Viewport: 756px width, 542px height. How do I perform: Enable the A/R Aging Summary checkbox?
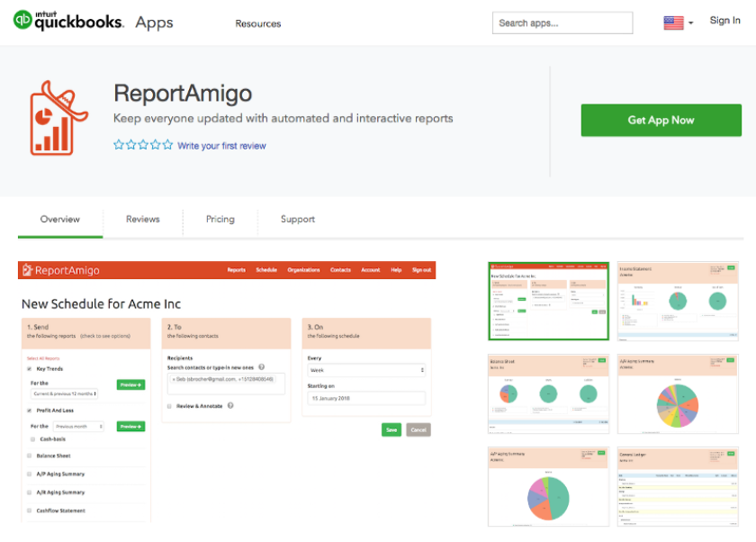tap(30, 492)
